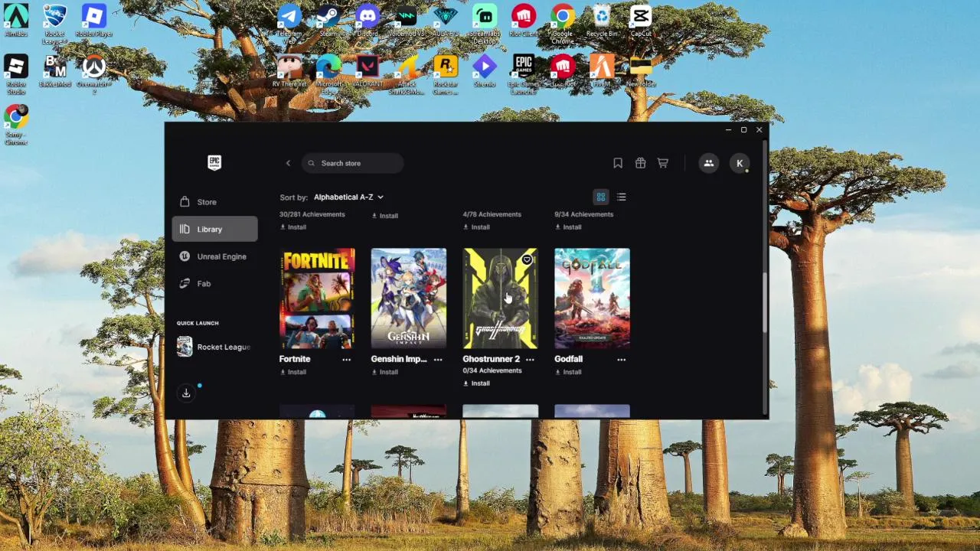The image size is (980, 551).
Task: Open the K profile avatar
Action: [740, 163]
